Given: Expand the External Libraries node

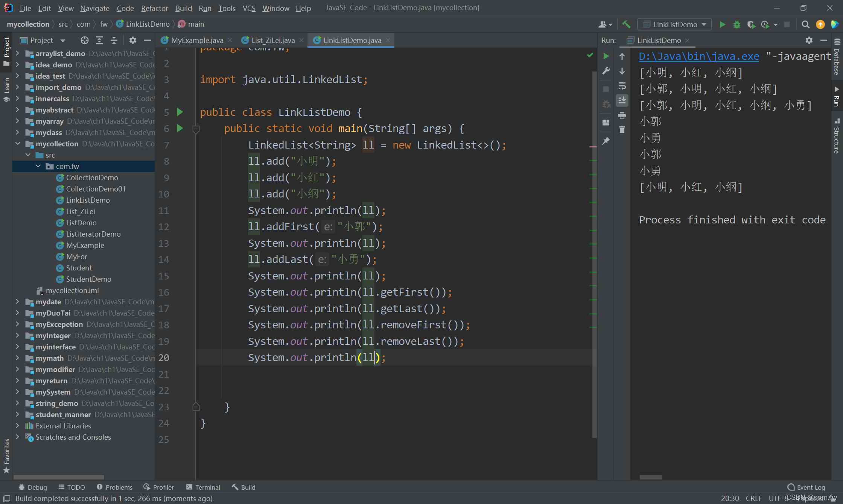Looking at the screenshot, I should click(18, 426).
